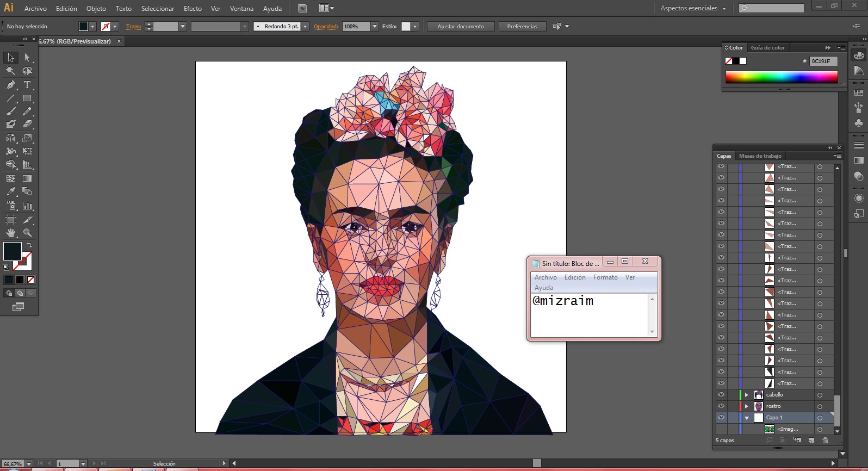Viewport: 868px width, 471px height.
Task: Select the Type tool
Action: click(27, 85)
